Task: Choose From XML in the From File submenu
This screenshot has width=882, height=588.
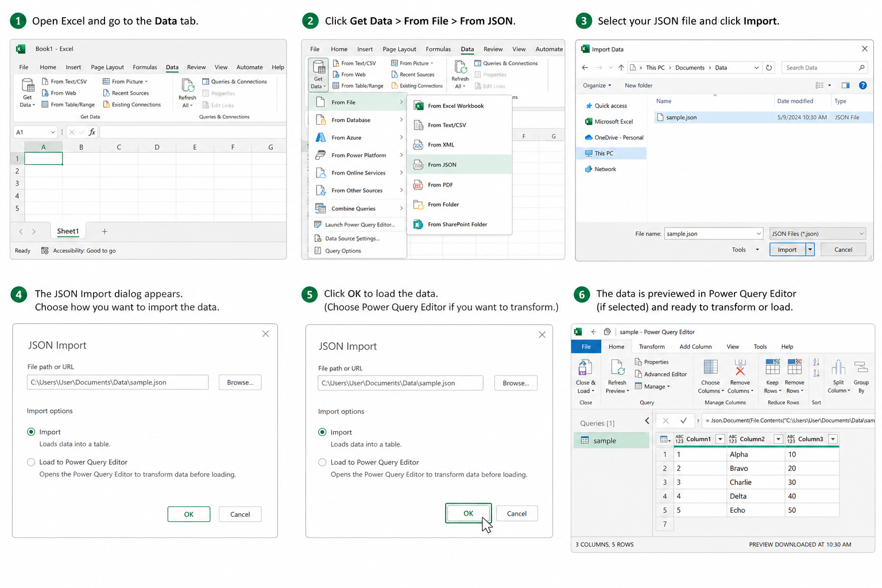Action: (459, 145)
